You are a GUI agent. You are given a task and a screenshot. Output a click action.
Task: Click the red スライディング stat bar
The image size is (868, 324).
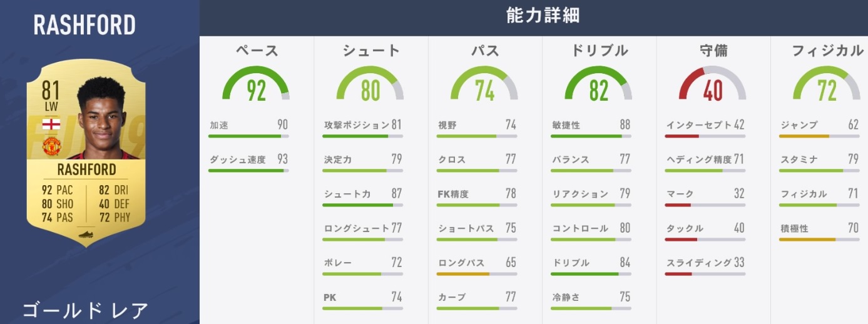point(705,273)
